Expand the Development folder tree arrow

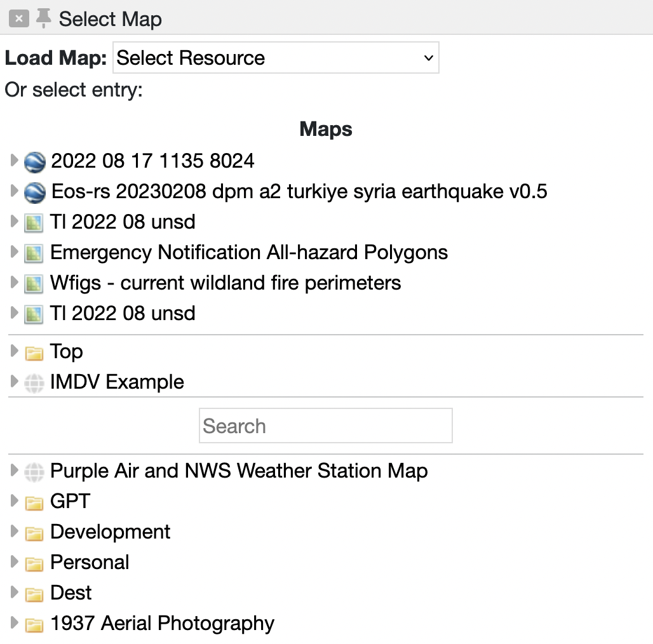(14, 532)
